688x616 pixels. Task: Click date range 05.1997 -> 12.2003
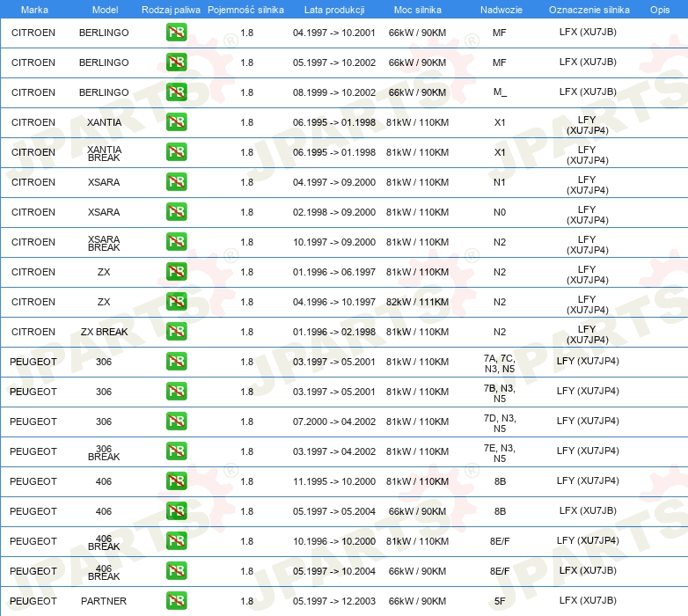coord(334,601)
